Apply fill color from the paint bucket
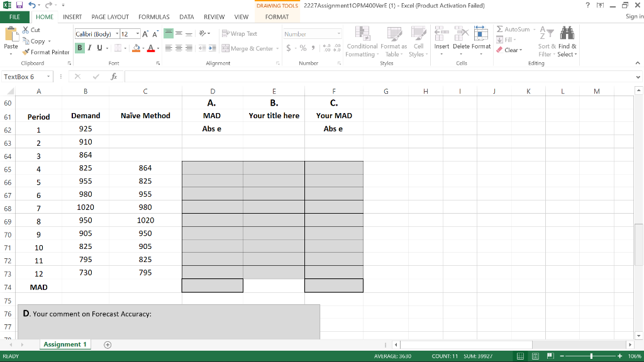Viewport: 644px width, 362px height. tap(136, 48)
